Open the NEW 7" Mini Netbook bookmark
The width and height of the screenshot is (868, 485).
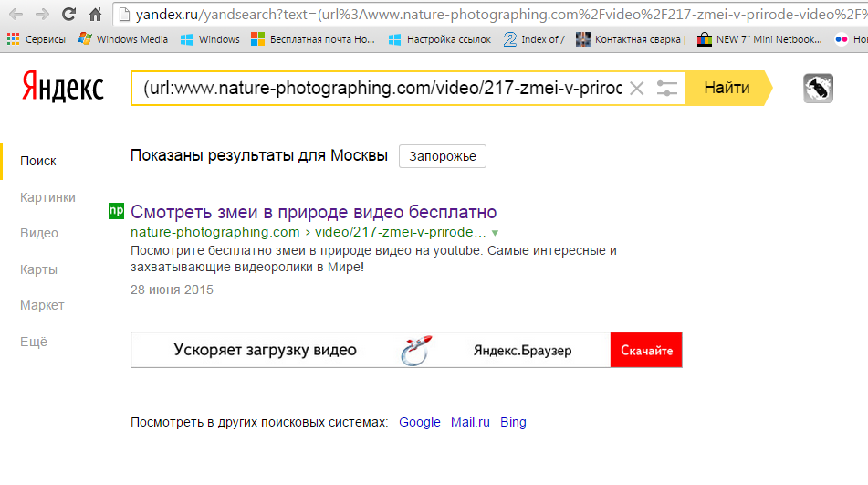pos(759,39)
